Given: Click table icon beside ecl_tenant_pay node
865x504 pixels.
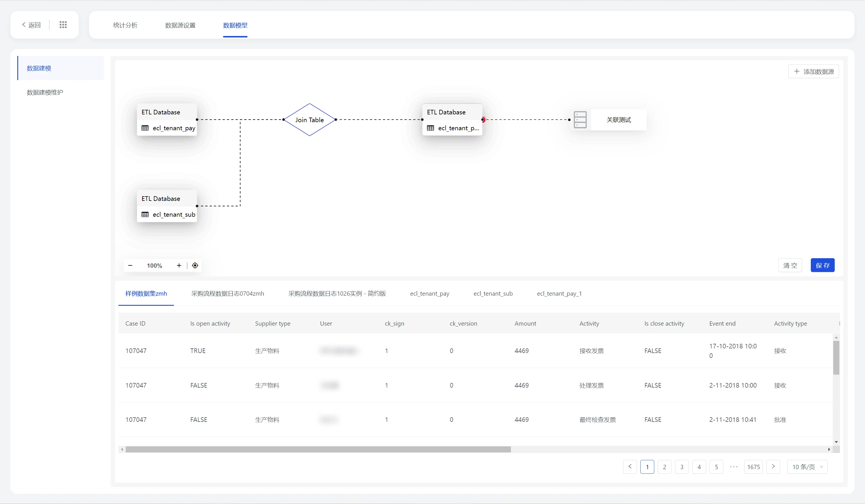Looking at the screenshot, I should (145, 128).
